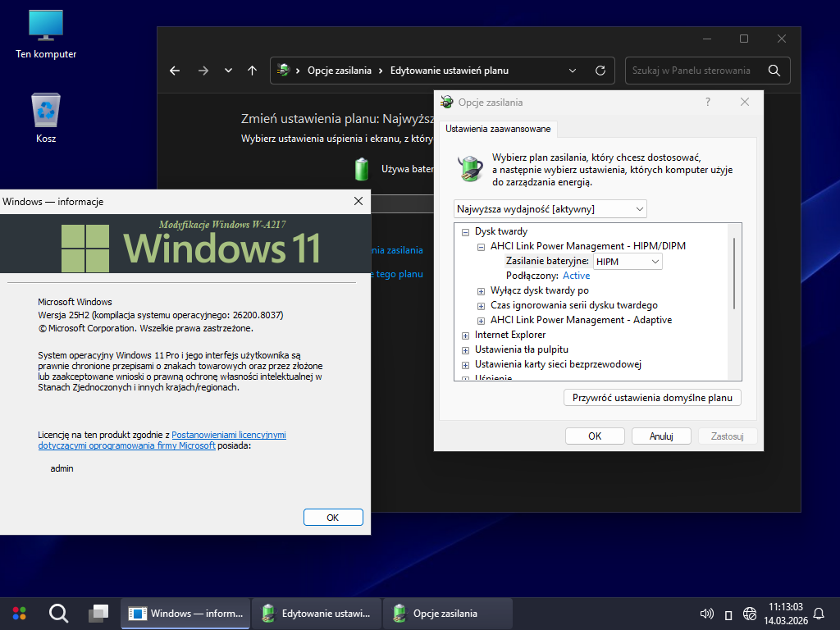840x630 pixels.
Task: Select the Ustawienia zaawansowane tab
Action: coord(499,129)
